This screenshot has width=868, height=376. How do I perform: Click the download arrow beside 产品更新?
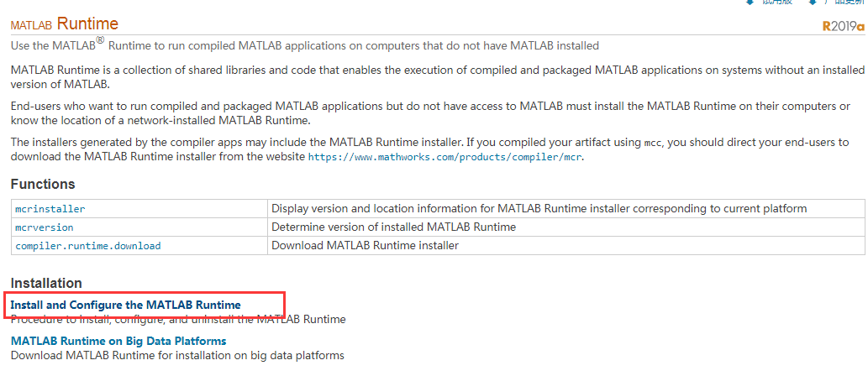[x=813, y=3]
